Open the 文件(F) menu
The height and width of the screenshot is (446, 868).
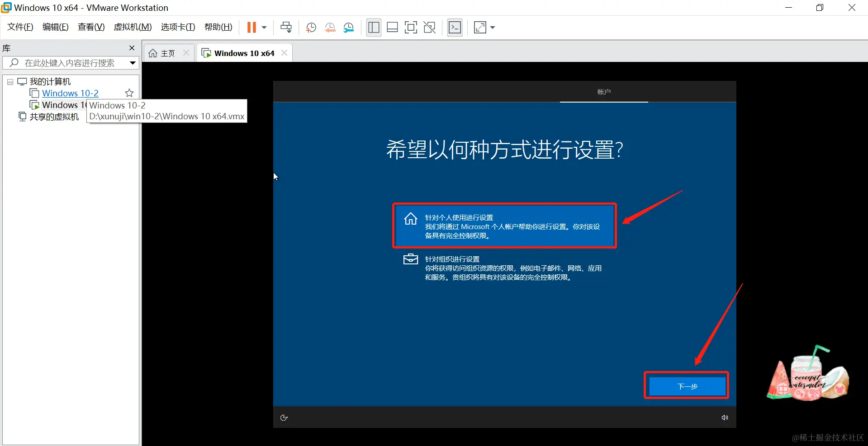(20, 27)
